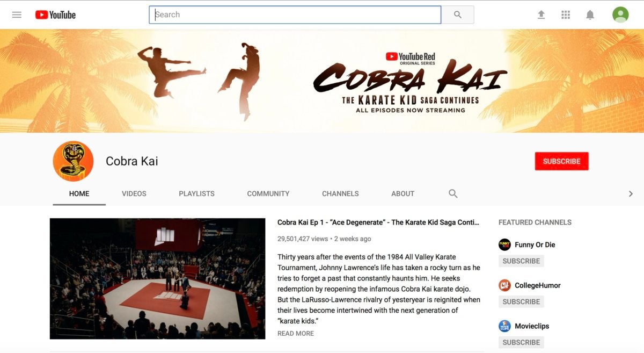
Task: Click the Cobra Kai channel avatar
Action: 73,161
